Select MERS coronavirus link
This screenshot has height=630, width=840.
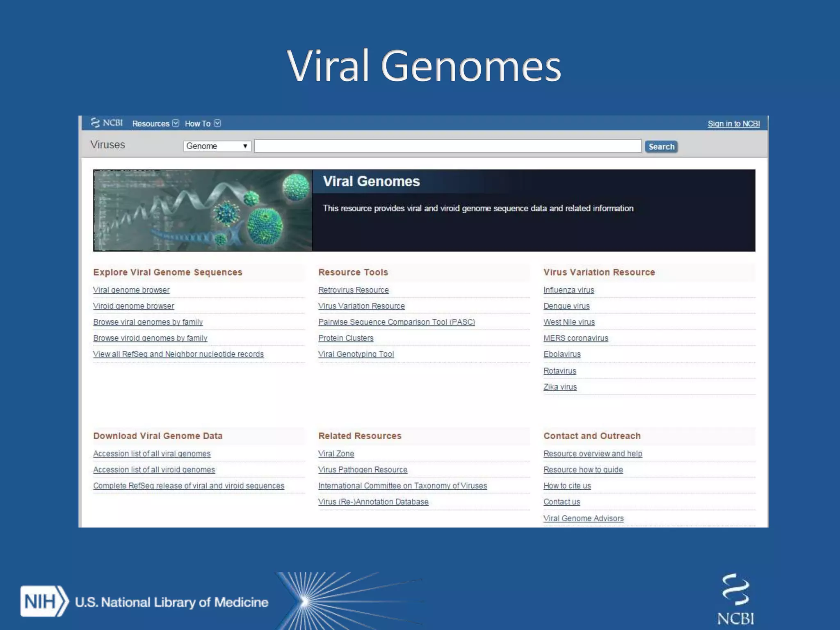(x=575, y=338)
